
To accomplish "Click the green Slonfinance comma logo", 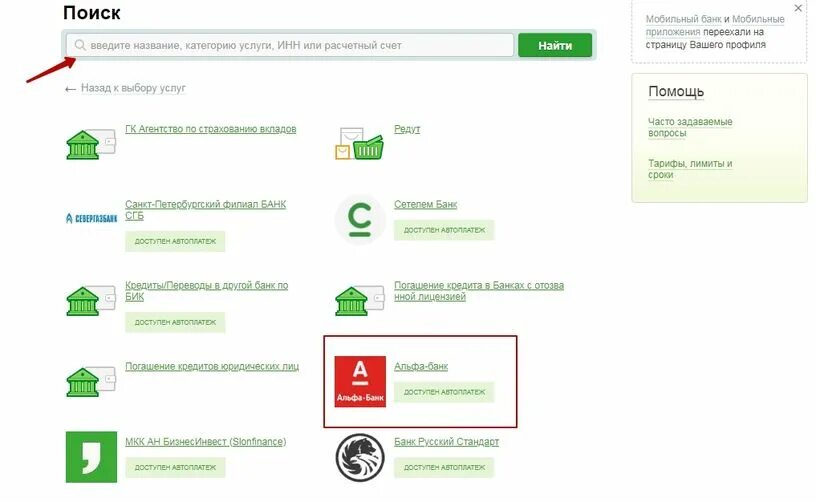I will pos(91,457).
